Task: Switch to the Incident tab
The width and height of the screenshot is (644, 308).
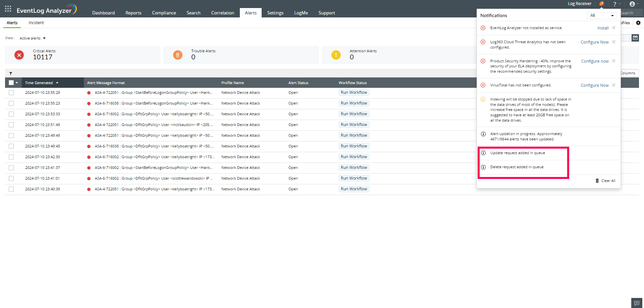Action: [x=36, y=22]
